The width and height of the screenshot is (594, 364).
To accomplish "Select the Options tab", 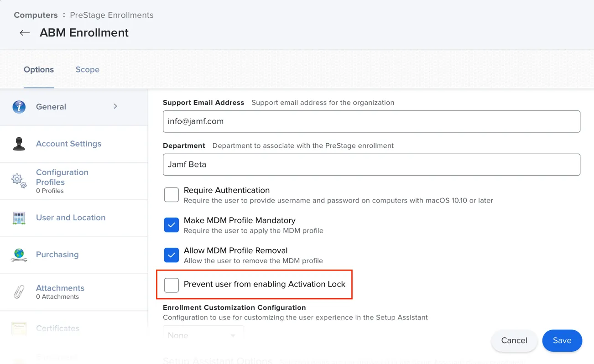I will click(x=38, y=69).
